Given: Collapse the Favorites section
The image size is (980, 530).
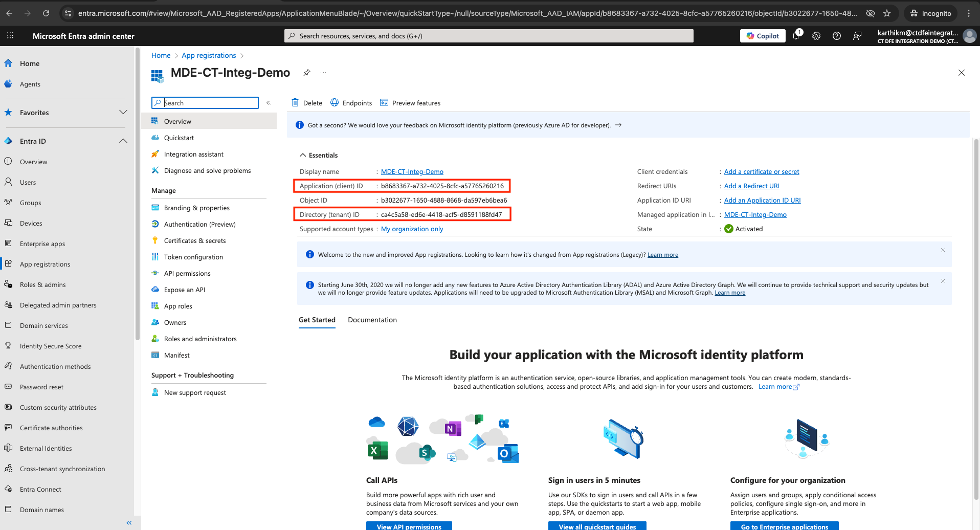Looking at the screenshot, I should pos(123,113).
